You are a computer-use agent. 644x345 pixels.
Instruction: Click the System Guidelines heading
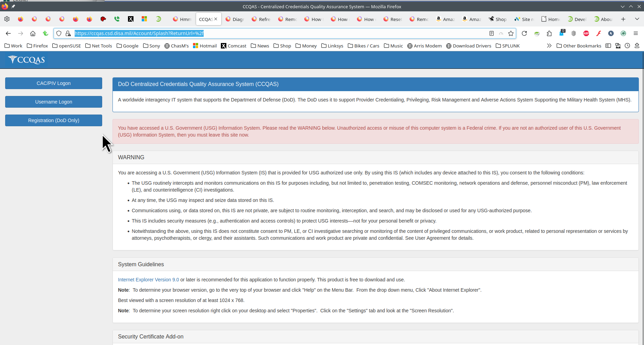point(141,264)
